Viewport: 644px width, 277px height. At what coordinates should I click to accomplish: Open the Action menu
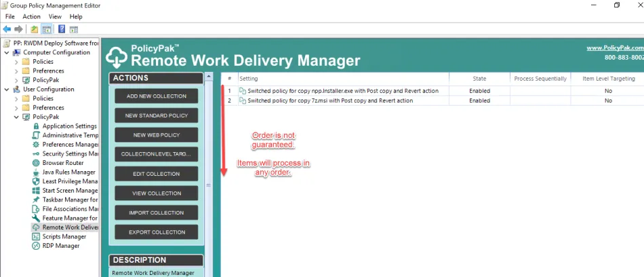click(31, 16)
